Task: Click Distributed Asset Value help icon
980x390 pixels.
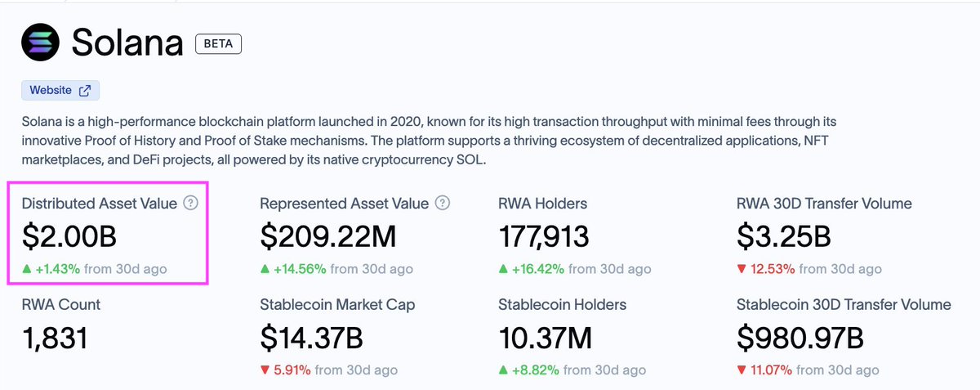Action: [x=190, y=204]
